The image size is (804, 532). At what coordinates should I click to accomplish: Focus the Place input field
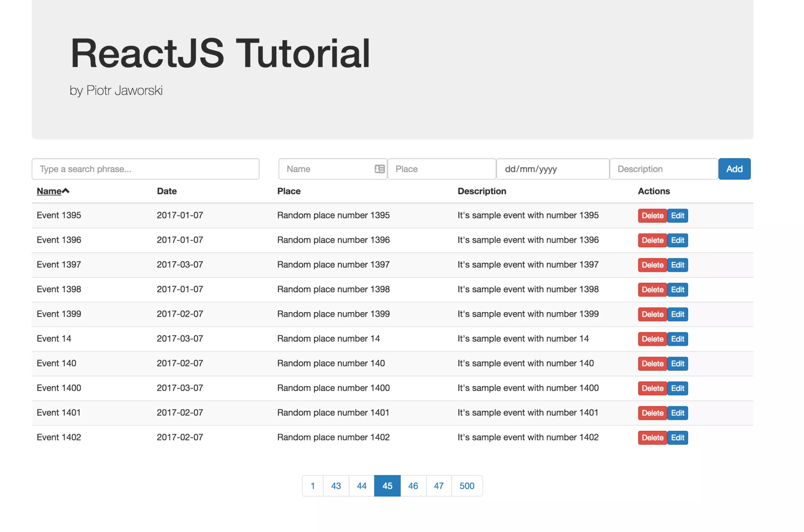pyautogui.click(x=441, y=169)
